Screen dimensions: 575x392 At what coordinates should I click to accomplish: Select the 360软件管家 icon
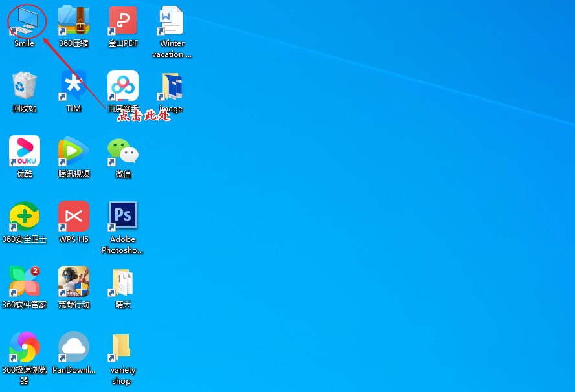pyautogui.click(x=25, y=281)
